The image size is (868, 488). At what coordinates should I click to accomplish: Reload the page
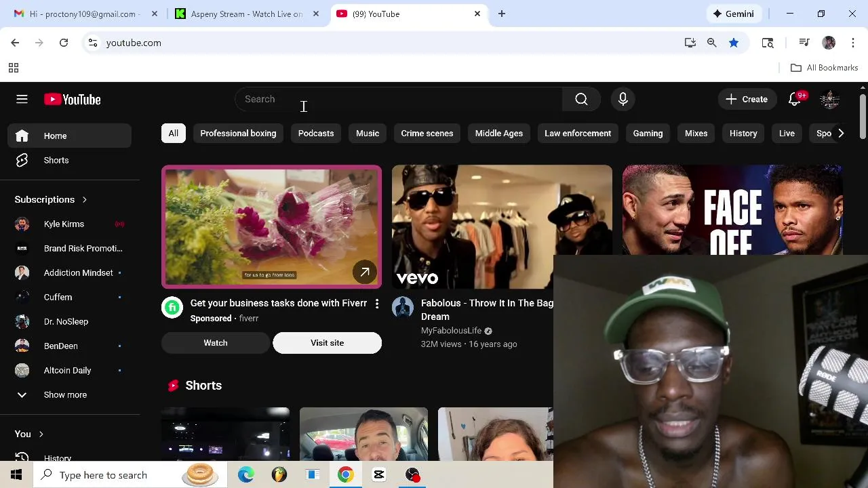click(64, 43)
